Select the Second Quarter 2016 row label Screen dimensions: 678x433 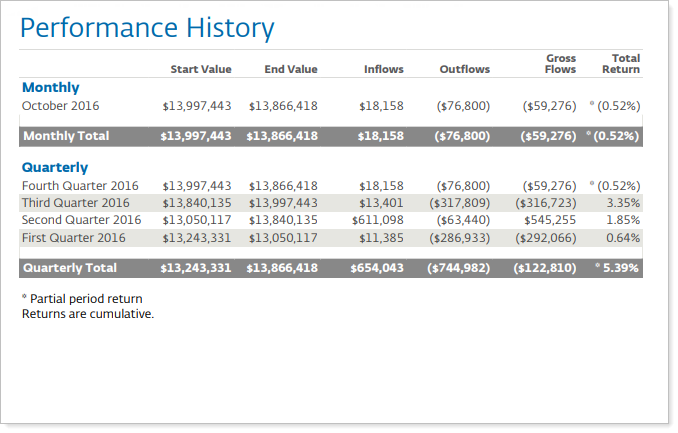[x=81, y=220]
